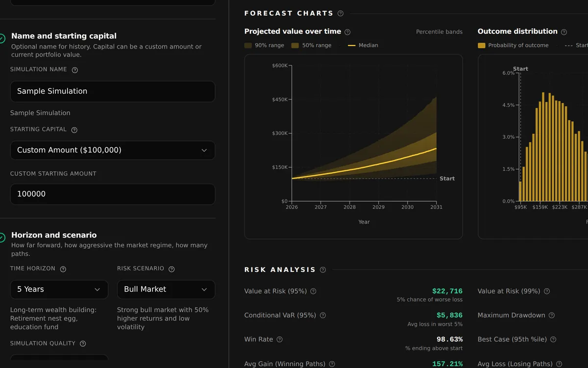Screen dimensions: 588x368
Task: Toggle the 90% range legend item
Action: click(264, 45)
